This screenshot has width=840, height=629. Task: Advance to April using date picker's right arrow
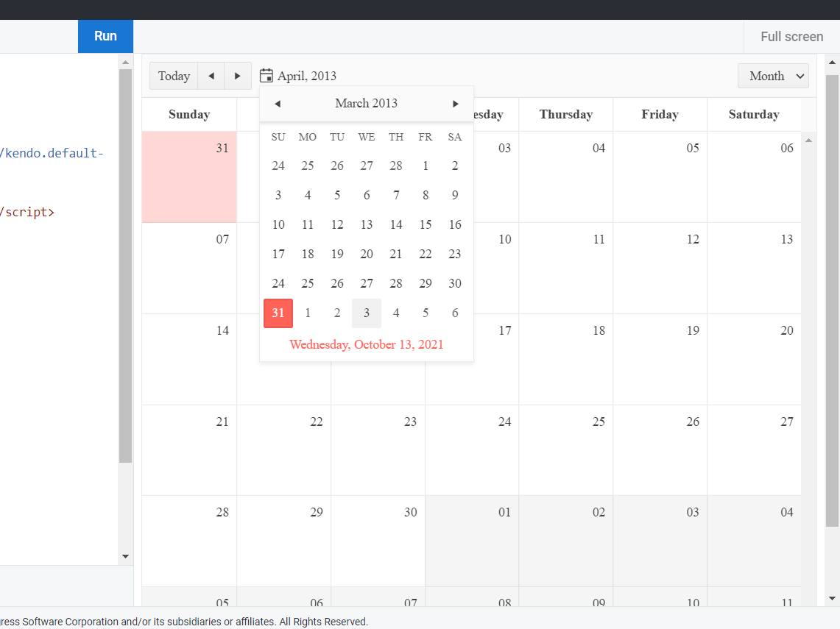(x=455, y=103)
